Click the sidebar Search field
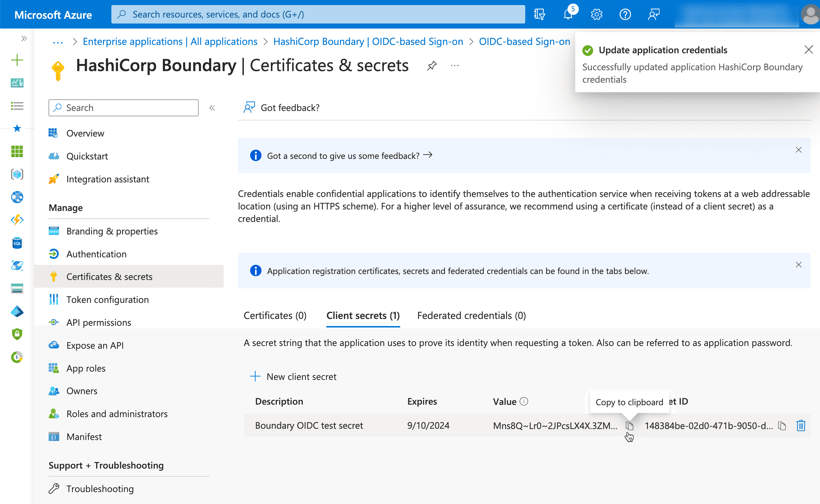The height and width of the screenshot is (504, 820). click(124, 108)
